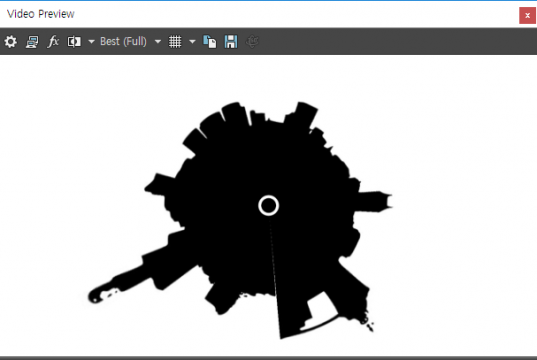Toggle Preview on External Monitor icon
Viewport: 537px width, 360px height.
click(x=32, y=42)
